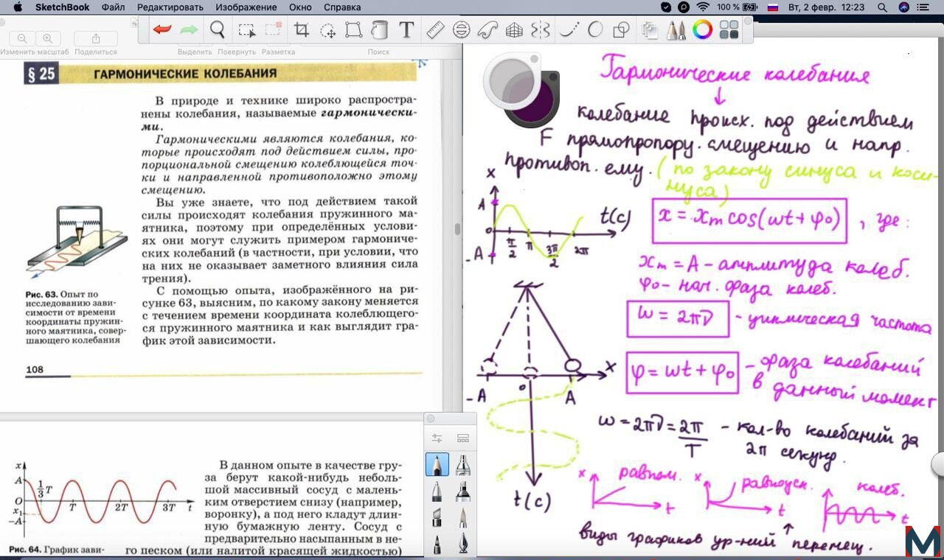This screenshot has width=944, height=560.
Task: Enable the Ruler guide
Action: tap(435, 29)
